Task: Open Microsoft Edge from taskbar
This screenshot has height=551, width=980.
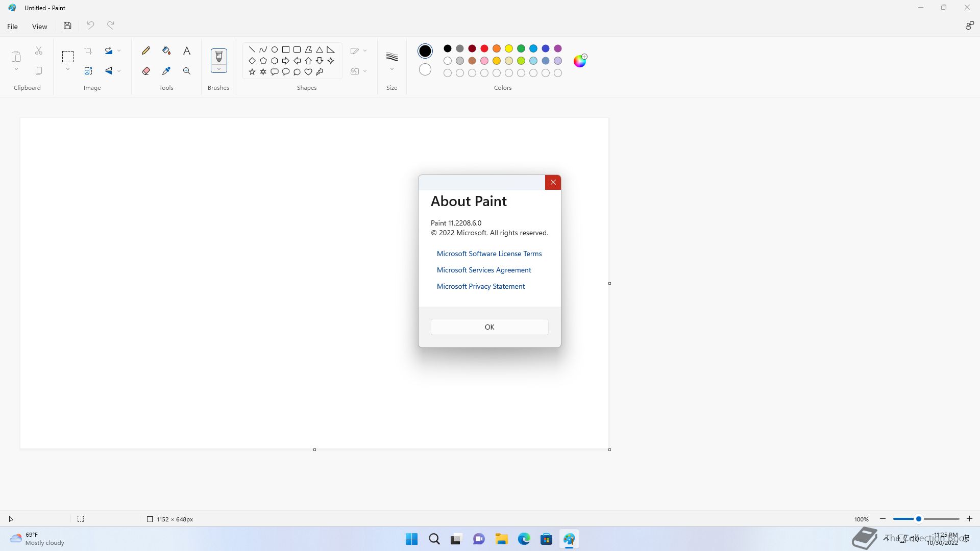Action: point(524,539)
